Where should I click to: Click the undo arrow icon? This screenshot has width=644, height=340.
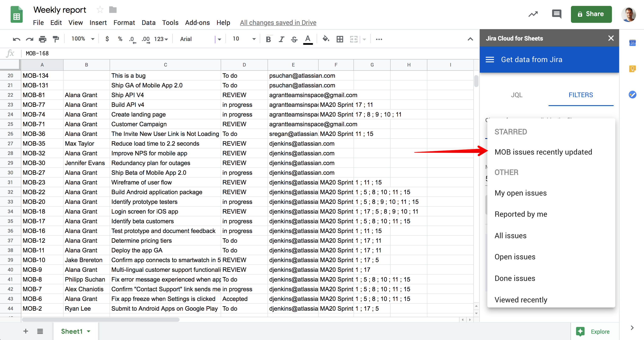tap(17, 39)
